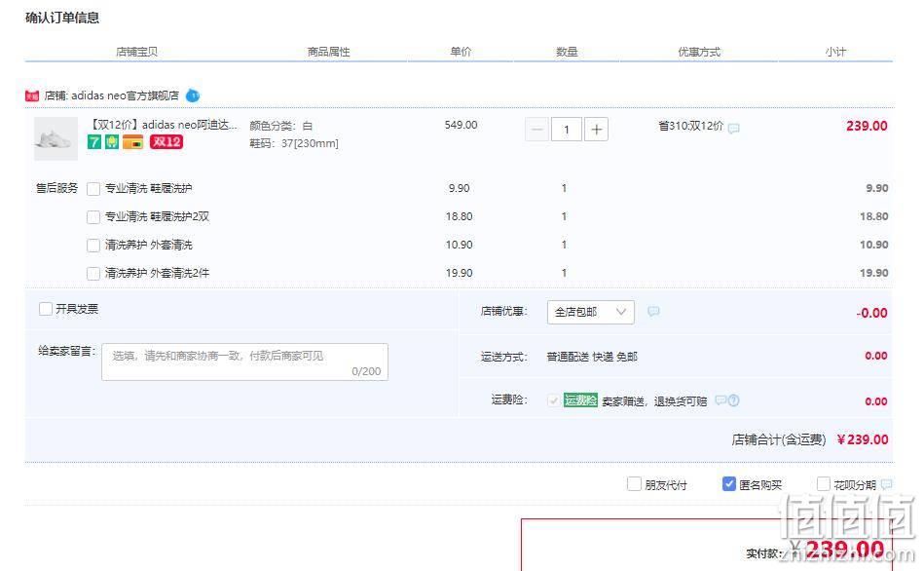The height and width of the screenshot is (571, 924).
Task: Click the item subtotal 239.00 in red
Action: coord(867,126)
